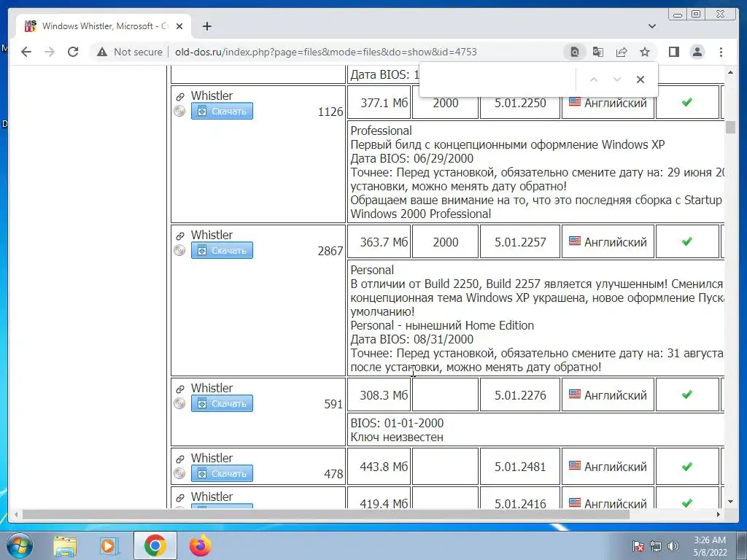Viewport: 747px width, 560px height.
Task: Close the find bar
Action: coord(640,79)
